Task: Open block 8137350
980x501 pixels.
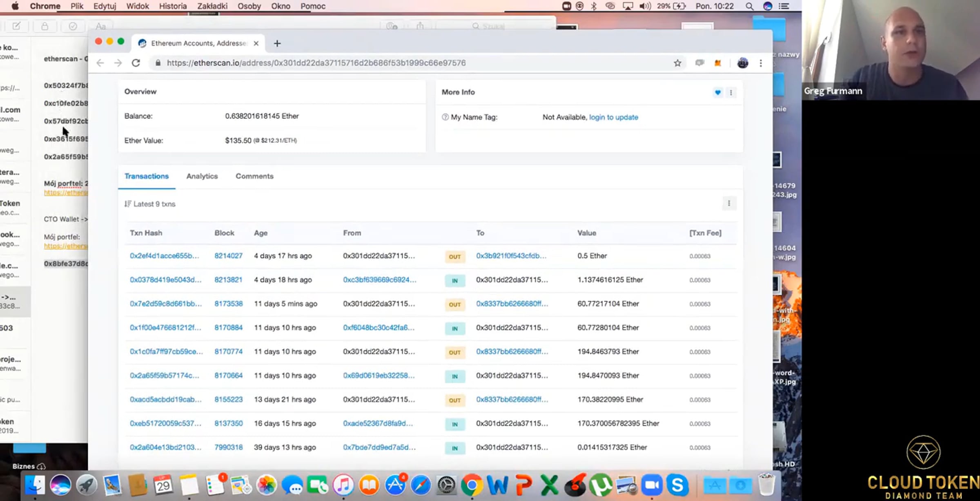Action: (228, 423)
